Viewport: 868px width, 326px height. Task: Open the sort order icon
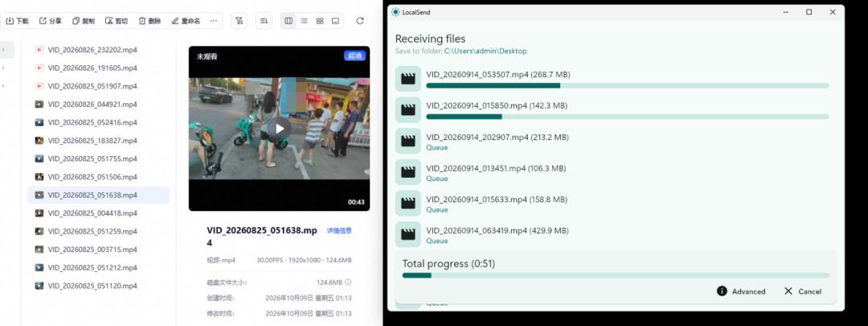[264, 21]
